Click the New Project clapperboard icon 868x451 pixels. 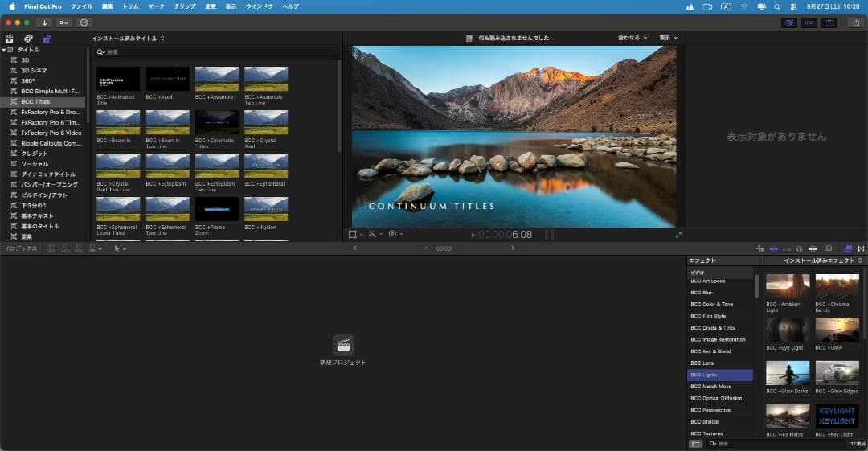click(x=343, y=345)
